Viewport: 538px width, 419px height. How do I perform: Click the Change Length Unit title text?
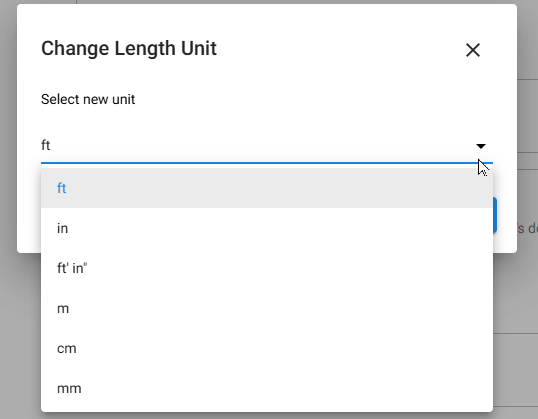point(129,48)
